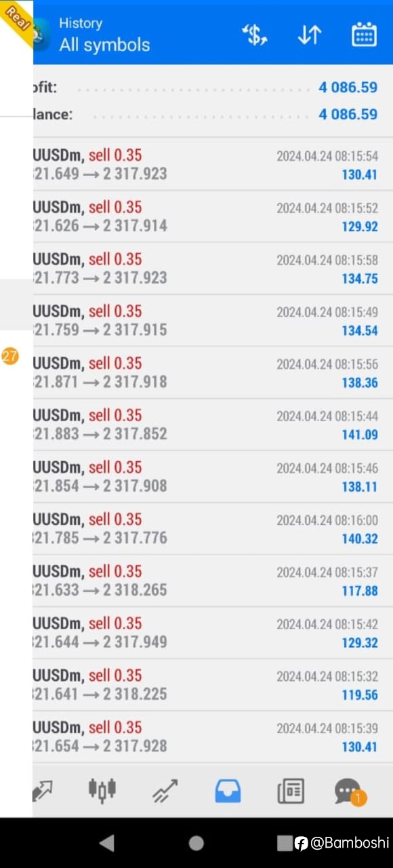Select the History inbox tab icon
The image size is (393, 868).
(x=228, y=791)
